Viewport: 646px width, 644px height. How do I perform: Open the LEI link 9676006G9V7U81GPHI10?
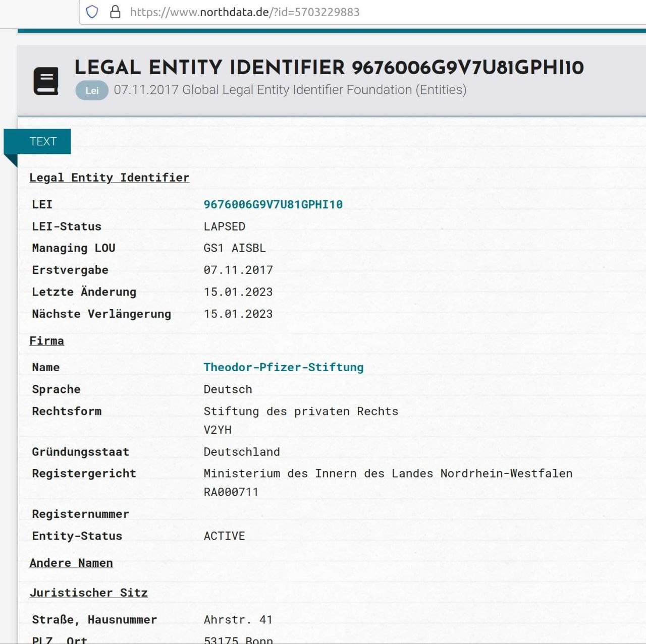[273, 204]
